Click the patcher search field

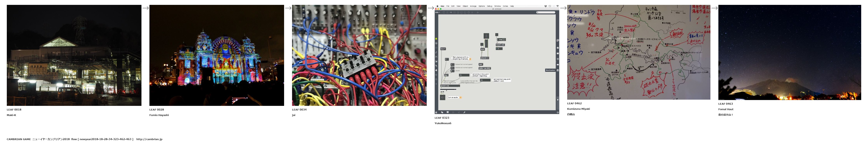(x=546, y=12)
